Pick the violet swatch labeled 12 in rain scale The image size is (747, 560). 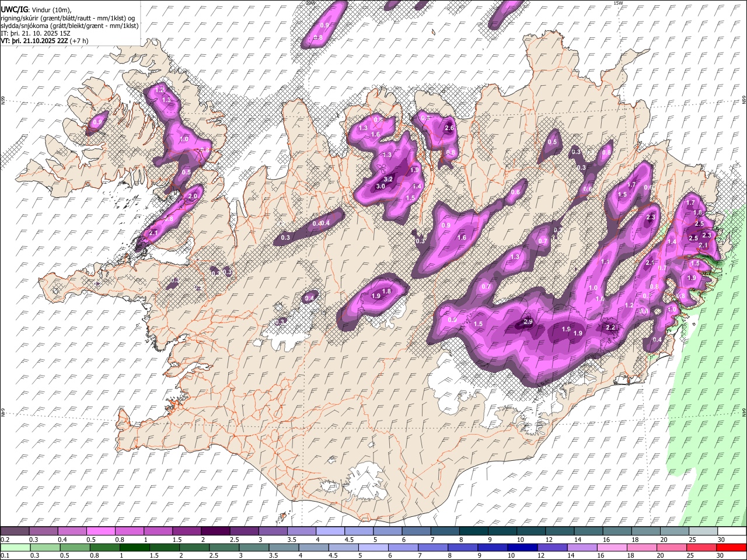tap(552, 547)
